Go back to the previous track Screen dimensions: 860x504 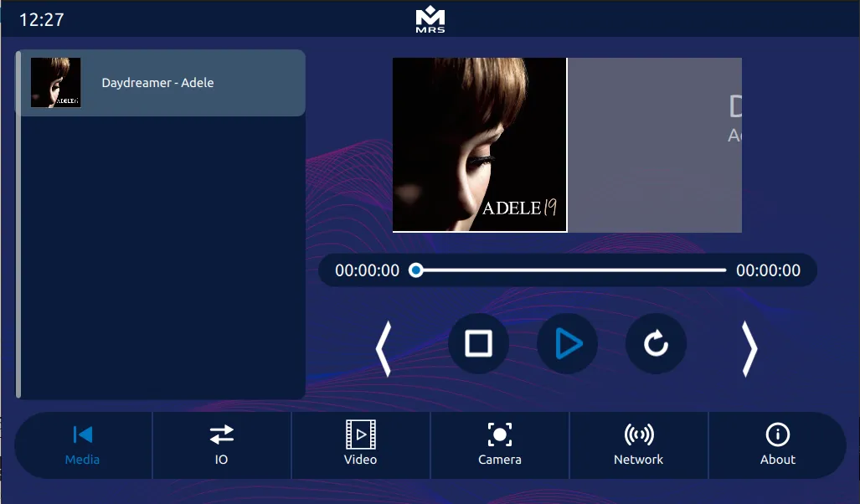tap(384, 348)
